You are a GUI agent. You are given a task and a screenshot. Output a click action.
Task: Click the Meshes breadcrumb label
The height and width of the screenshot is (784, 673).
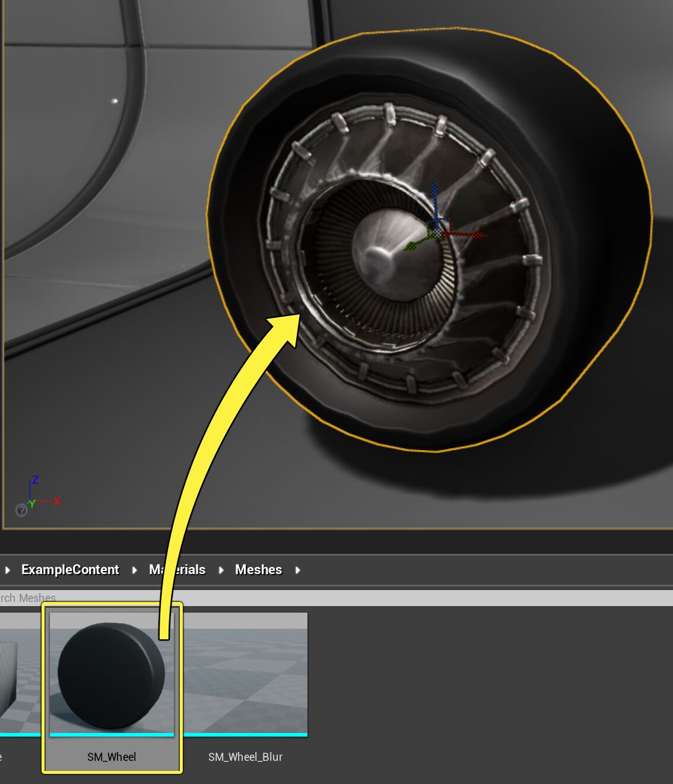click(259, 570)
